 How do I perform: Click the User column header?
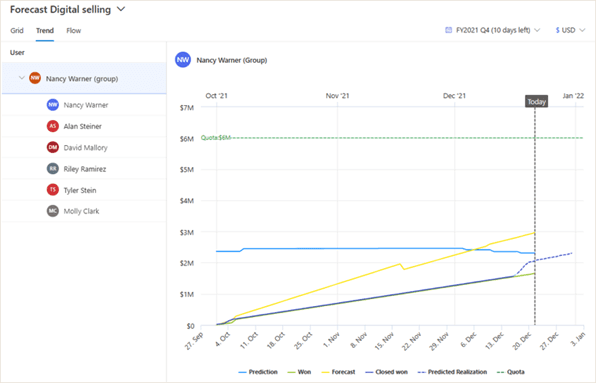(17, 52)
